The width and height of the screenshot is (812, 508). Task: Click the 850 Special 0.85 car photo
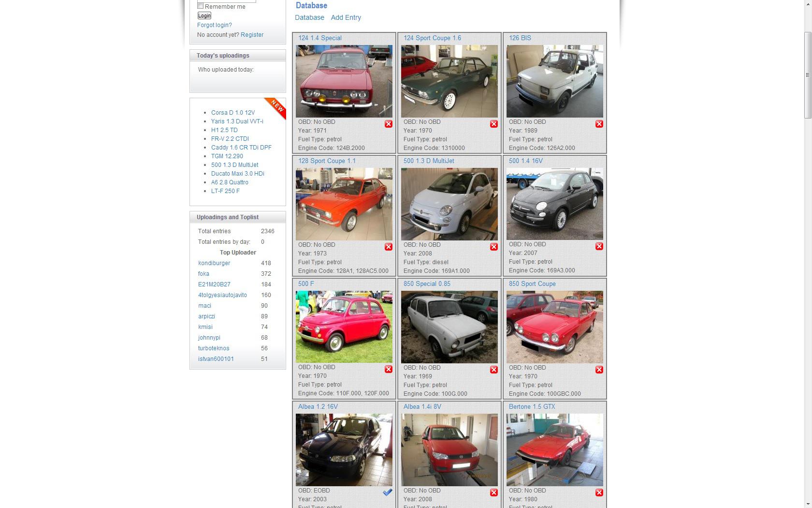tap(449, 327)
